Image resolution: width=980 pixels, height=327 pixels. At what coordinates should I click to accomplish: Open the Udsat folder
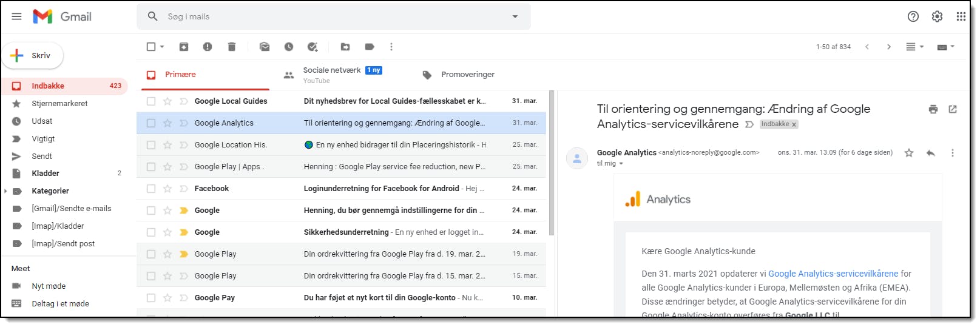tap(64, 121)
